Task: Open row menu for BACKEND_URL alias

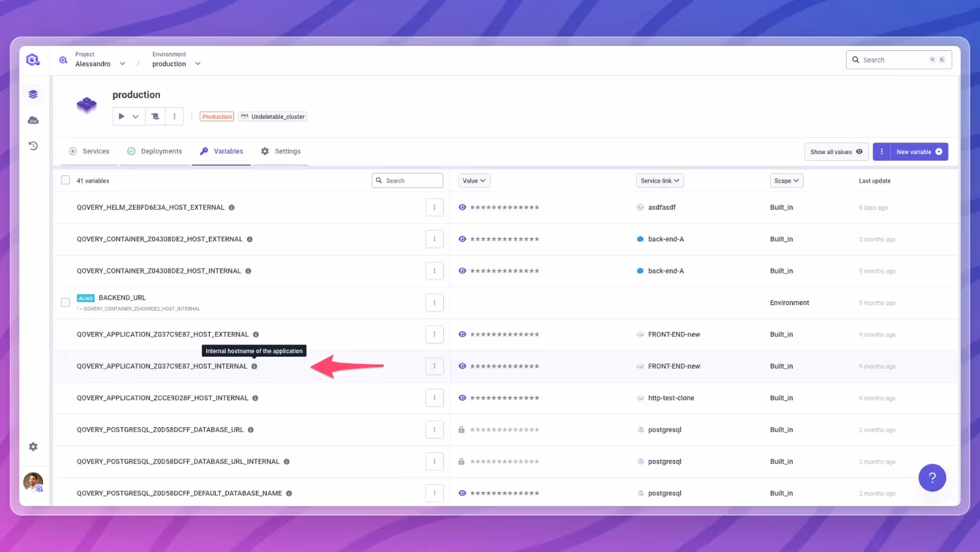Action: (x=434, y=303)
